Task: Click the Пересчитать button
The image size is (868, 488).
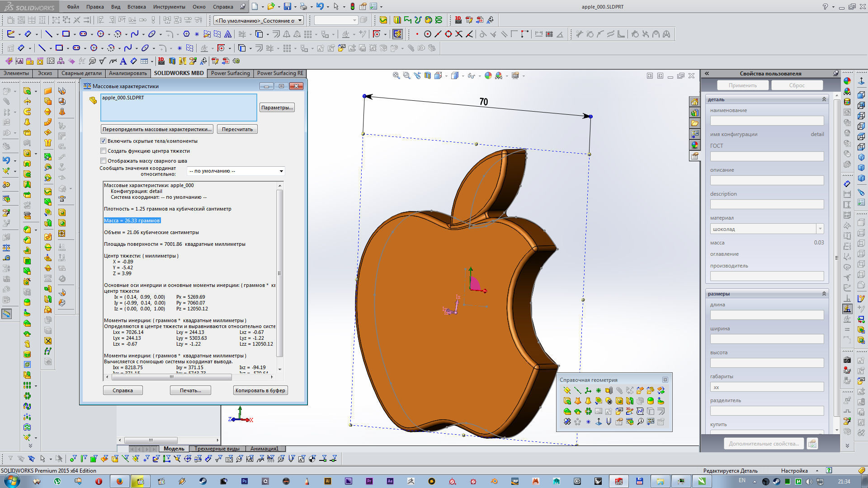Action: click(x=237, y=129)
